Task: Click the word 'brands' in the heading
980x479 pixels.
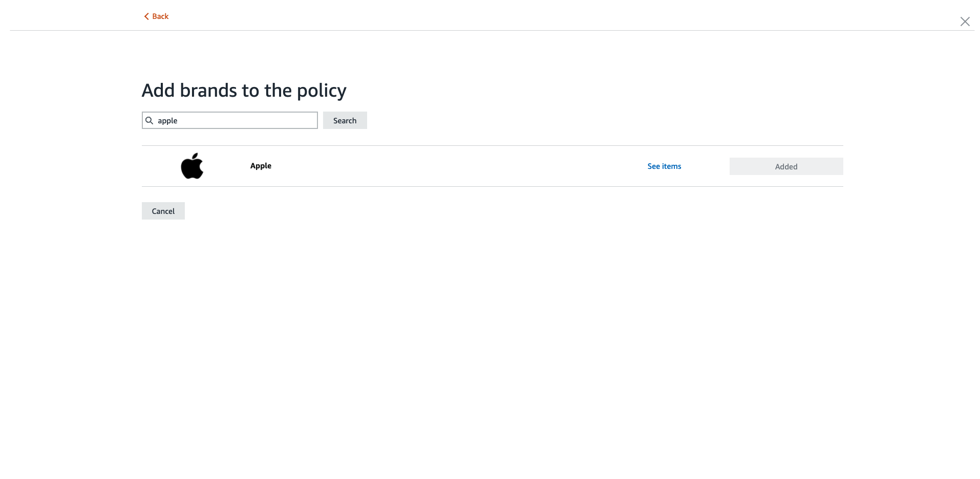Action: click(x=208, y=91)
